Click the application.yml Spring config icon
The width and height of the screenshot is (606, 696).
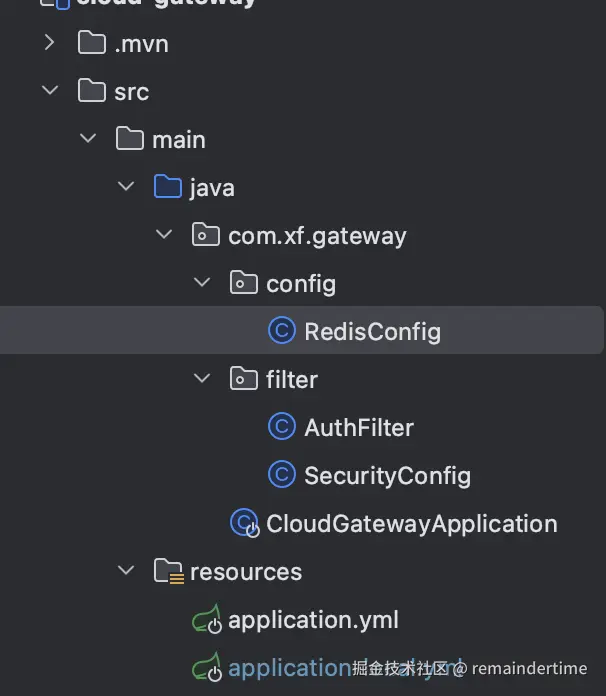click(206, 620)
